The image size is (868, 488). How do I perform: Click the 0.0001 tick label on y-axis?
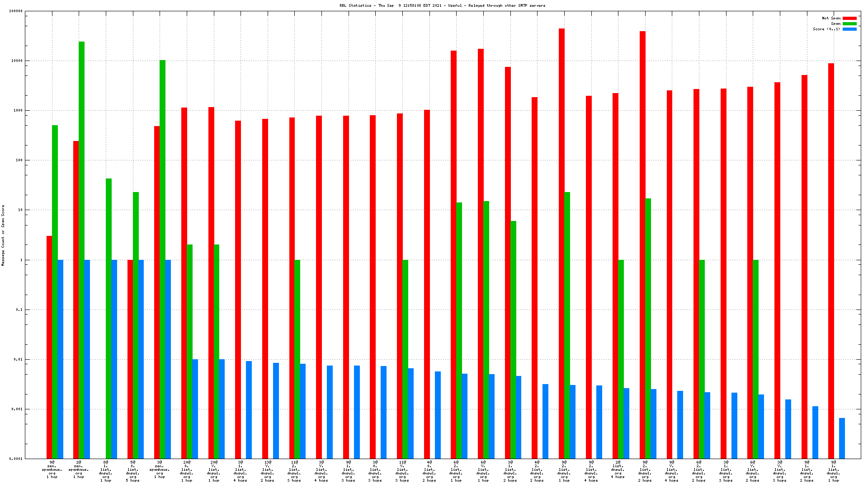coord(15,459)
